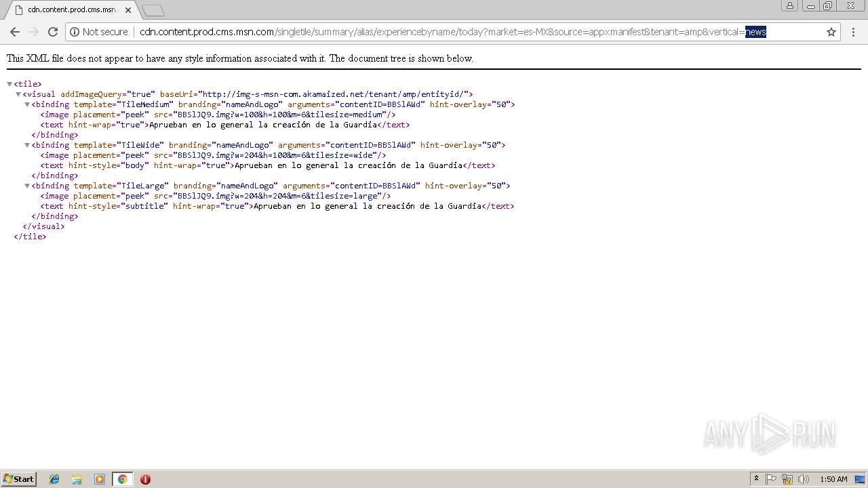
Task: Collapse the TileMedium binding node
Action: click(x=27, y=104)
